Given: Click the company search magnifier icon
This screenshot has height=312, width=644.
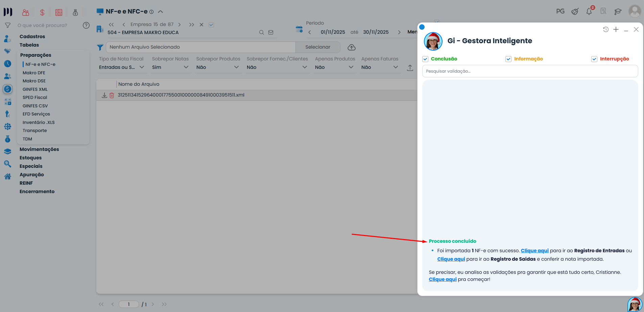Looking at the screenshot, I should [261, 32].
